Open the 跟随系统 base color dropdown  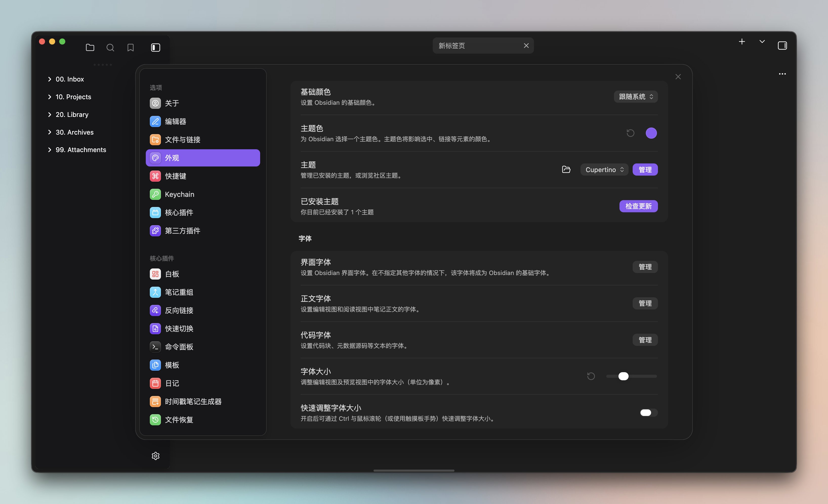[x=635, y=97]
